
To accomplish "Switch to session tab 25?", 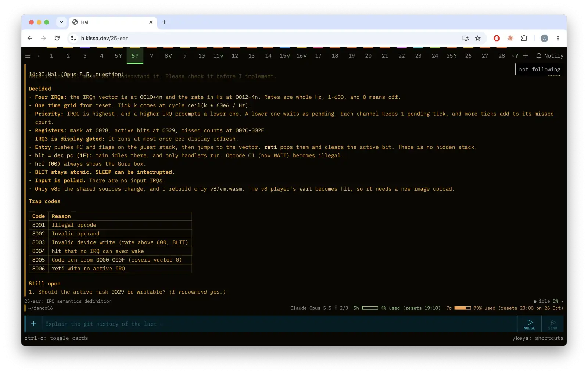I will (452, 56).
